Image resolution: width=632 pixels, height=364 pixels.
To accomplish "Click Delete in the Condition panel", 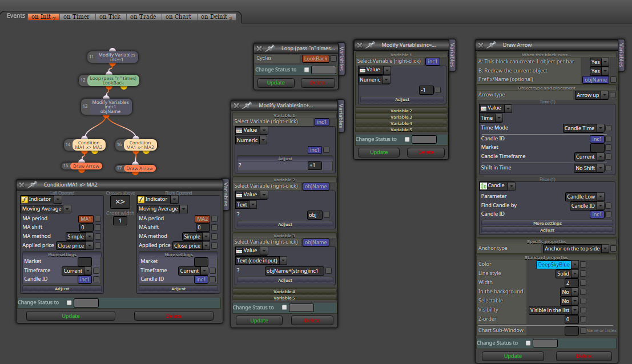I will click(174, 316).
